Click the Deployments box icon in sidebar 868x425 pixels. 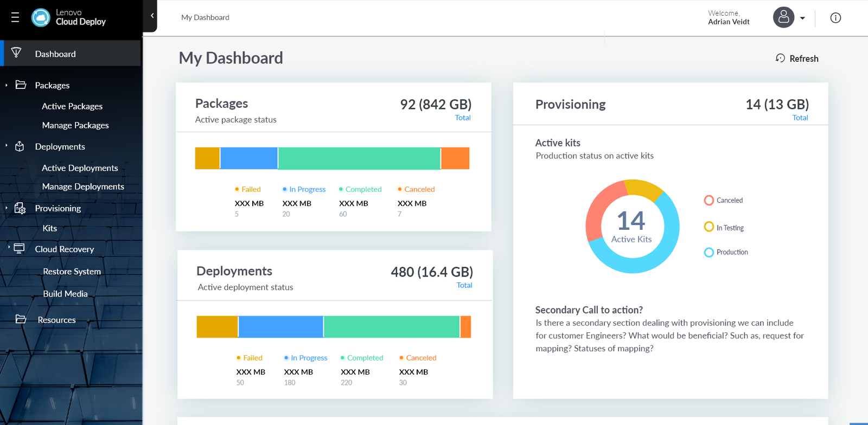(20, 146)
